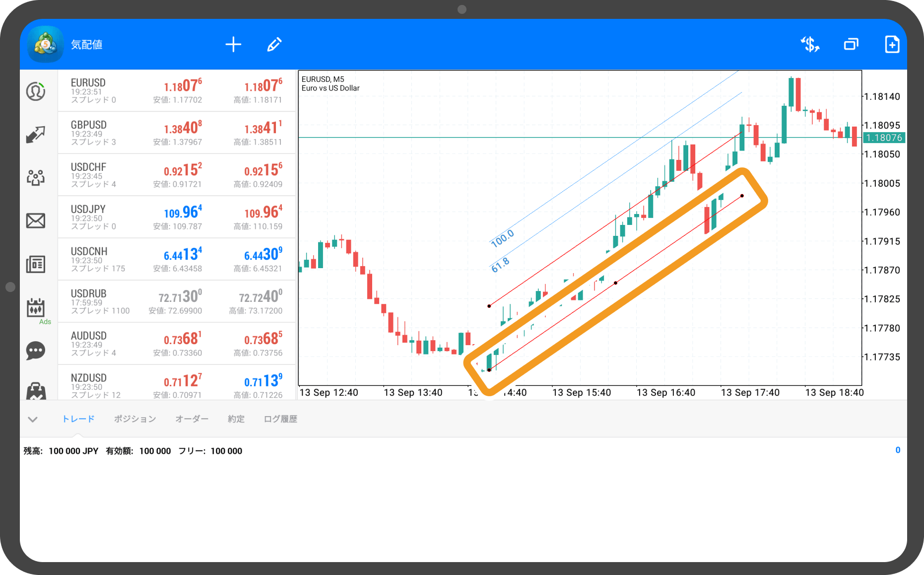
Task: Open new order via currency exchange icon
Action: click(x=810, y=45)
